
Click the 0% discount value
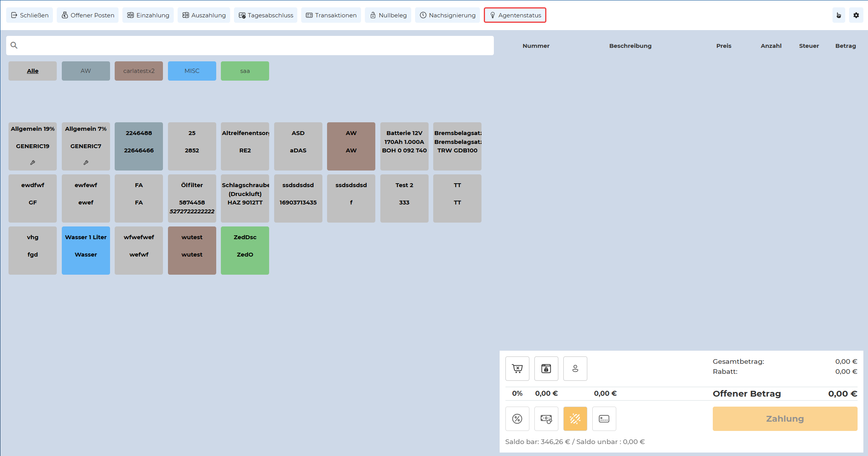(517, 394)
